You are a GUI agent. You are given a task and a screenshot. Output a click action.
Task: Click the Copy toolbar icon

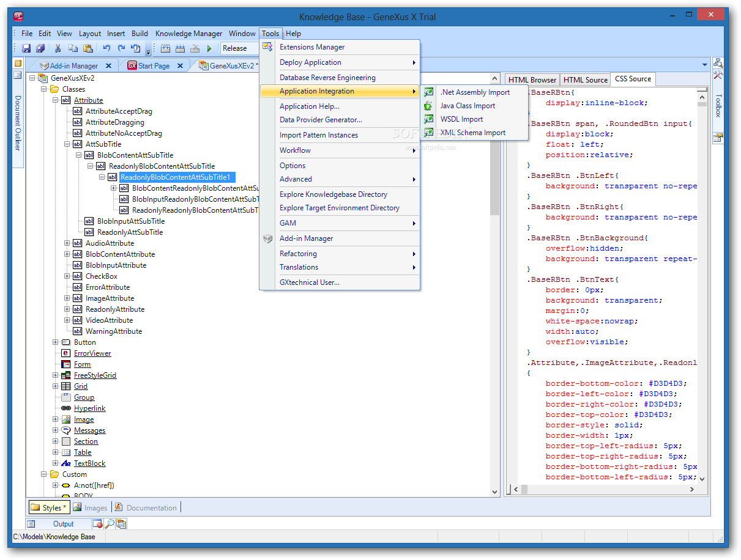73,48
